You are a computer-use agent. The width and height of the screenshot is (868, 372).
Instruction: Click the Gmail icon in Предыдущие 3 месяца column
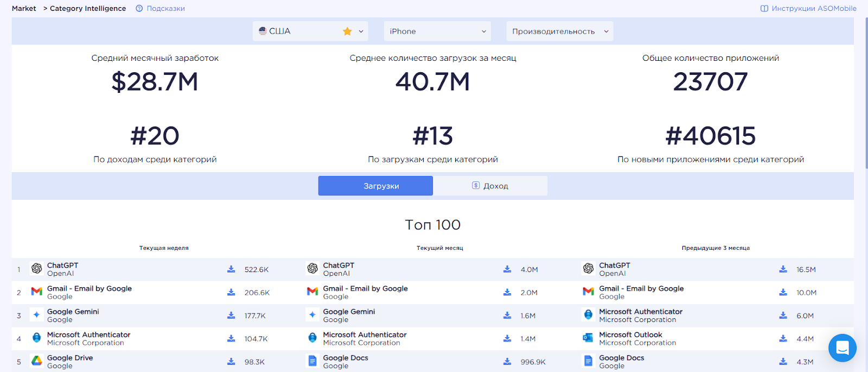(x=588, y=292)
